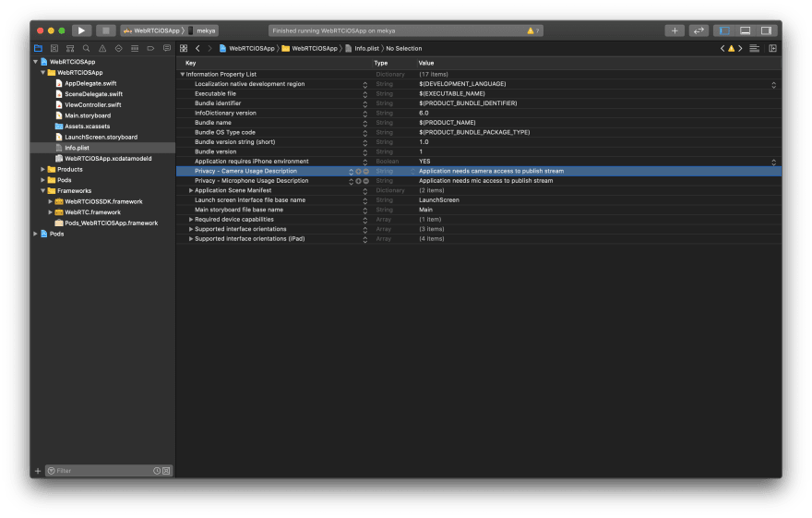
Task: Open YES value popup for iPhone environment
Action: [x=773, y=163]
